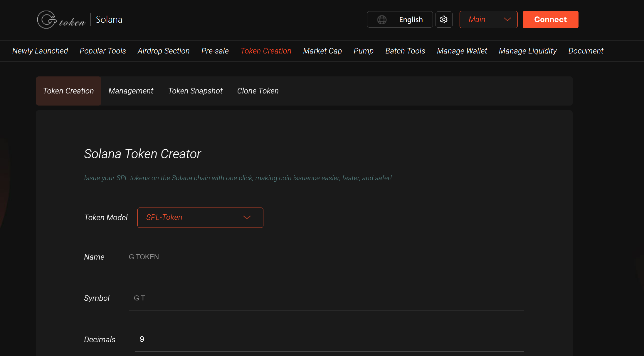This screenshot has height=356, width=644.
Task: Open the Document section
Action: coord(586,51)
